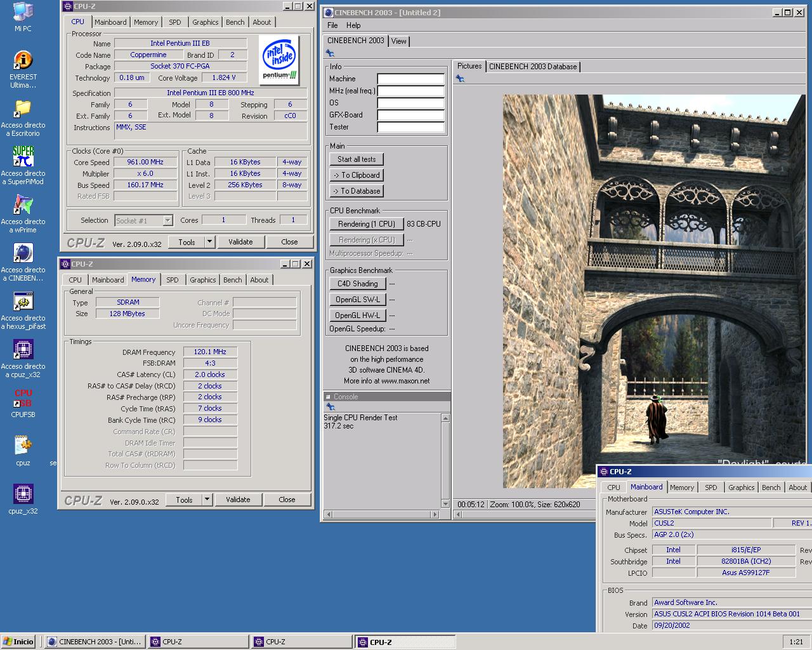Click the Intel Pentium III logo in CPU-Z
The height and width of the screenshot is (650, 812).
pyautogui.click(x=280, y=60)
